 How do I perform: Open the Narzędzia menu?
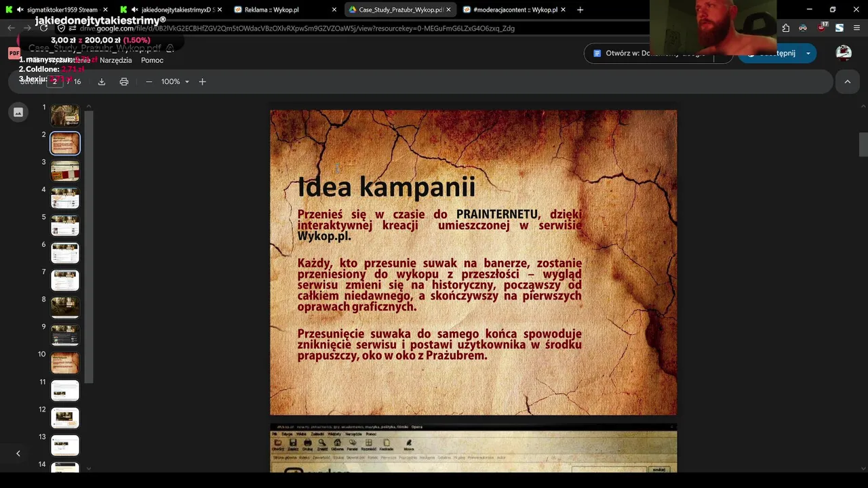coord(115,60)
